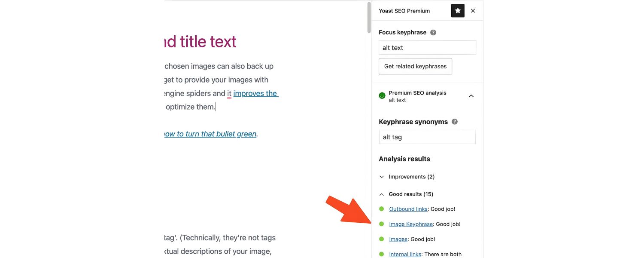Viewport: 644px width, 258px height.
Task: Click the green bullet beside Image Keyphrase
Action: (382, 224)
